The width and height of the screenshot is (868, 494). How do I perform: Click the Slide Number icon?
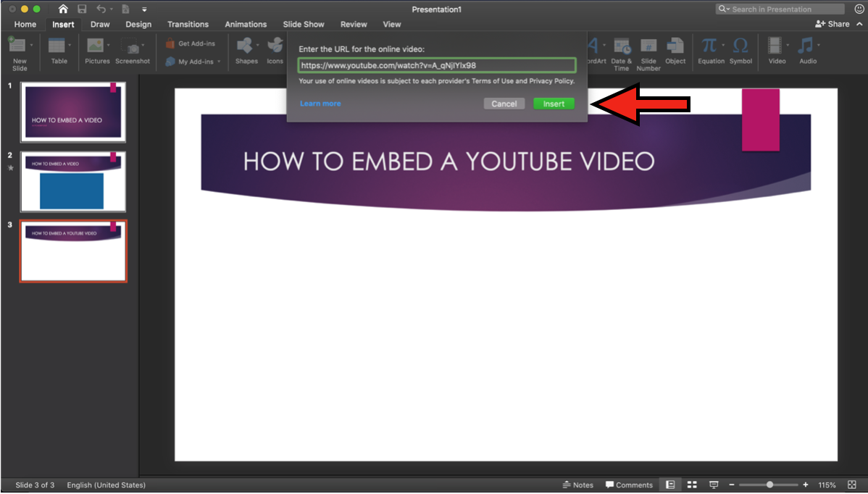pos(648,46)
